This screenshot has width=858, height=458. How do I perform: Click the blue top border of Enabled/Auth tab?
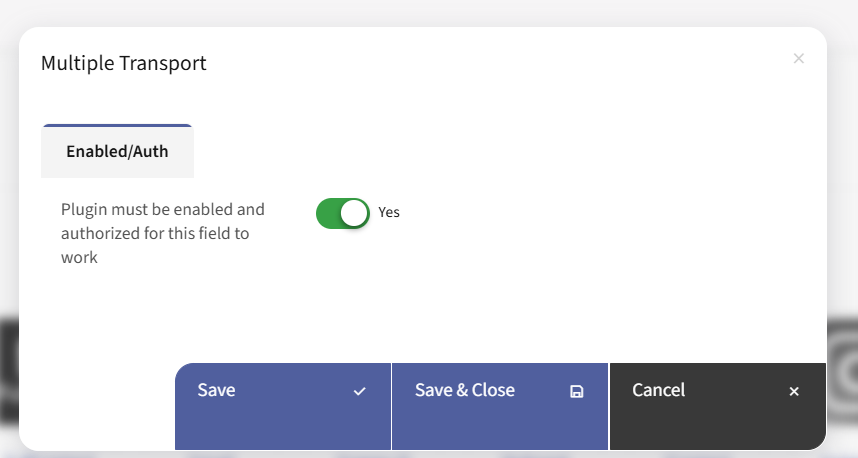[x=117, y=125]
